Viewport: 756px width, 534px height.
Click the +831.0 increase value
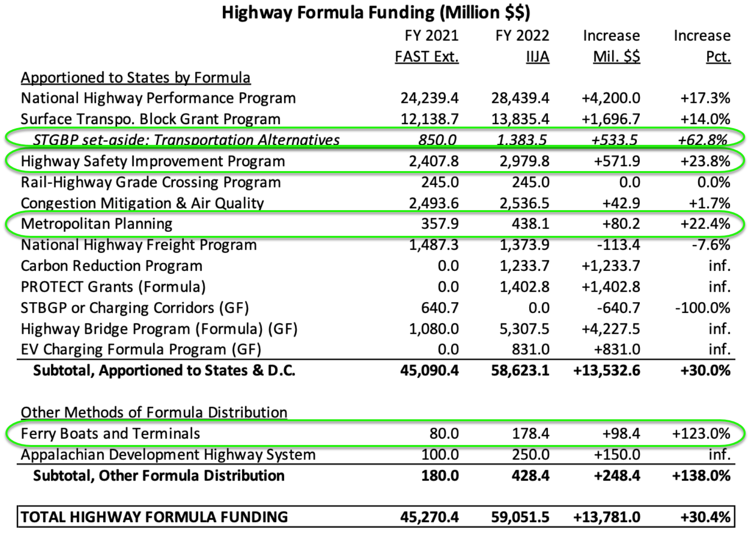(x=616, y=350)
